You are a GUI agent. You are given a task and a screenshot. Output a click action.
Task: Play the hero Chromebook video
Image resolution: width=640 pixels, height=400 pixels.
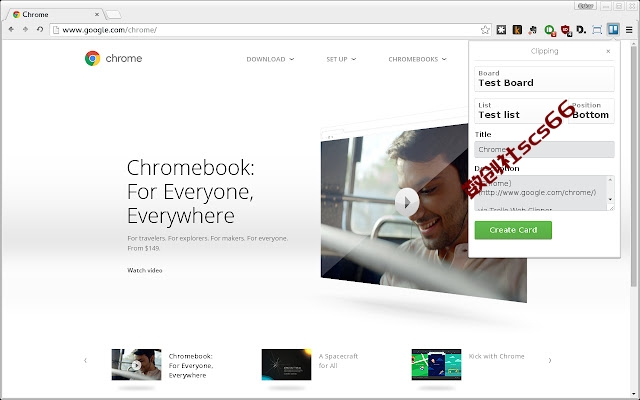click(407, 202)
